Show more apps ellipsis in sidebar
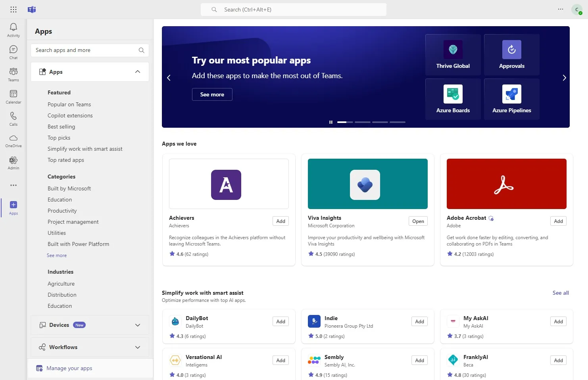This screenshot has height=380, width=588. 13,185
